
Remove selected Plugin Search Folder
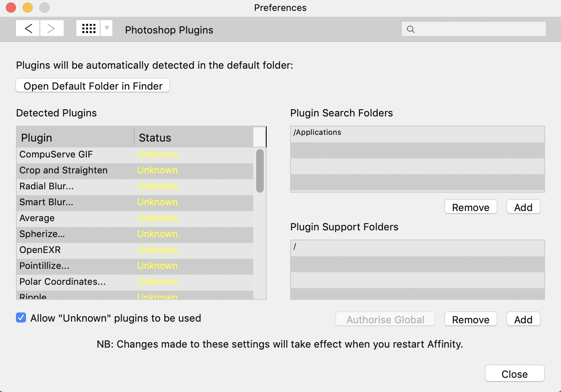pyautogui.click(x=471, y=207)
